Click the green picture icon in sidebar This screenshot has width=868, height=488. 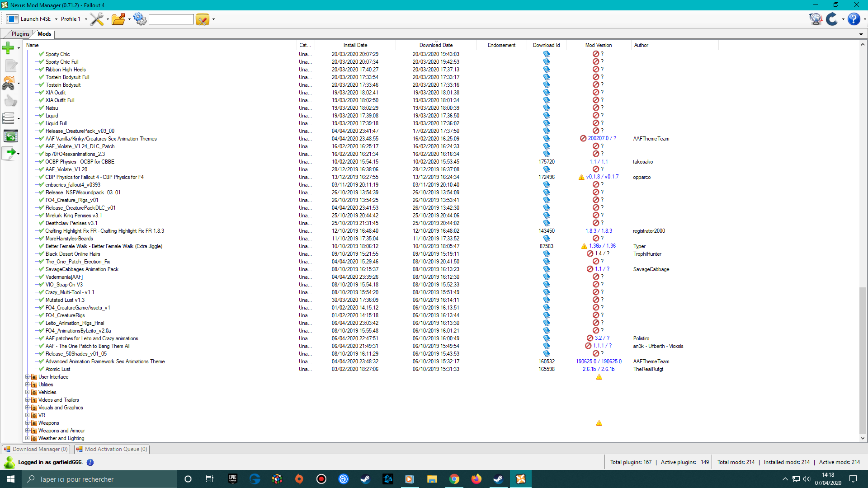pyautogui.click(x=11, y=136)
